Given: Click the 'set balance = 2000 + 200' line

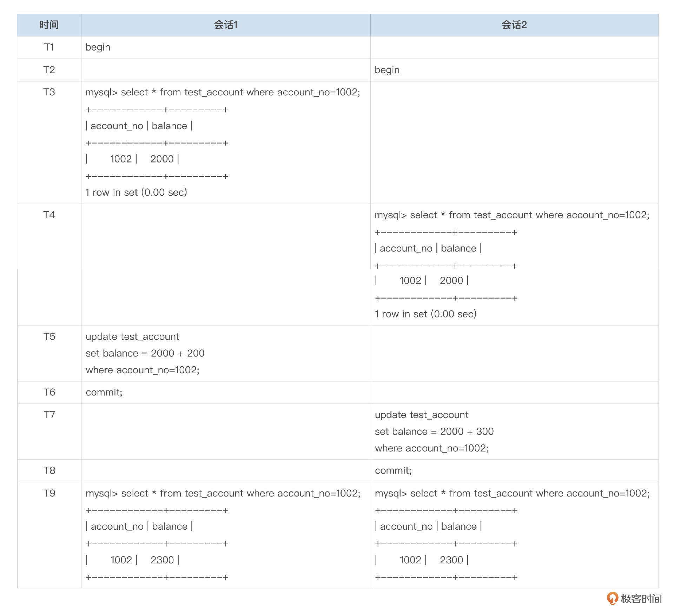Looking at the screenshot, I should pyautogui.click(x=145, y=353).
